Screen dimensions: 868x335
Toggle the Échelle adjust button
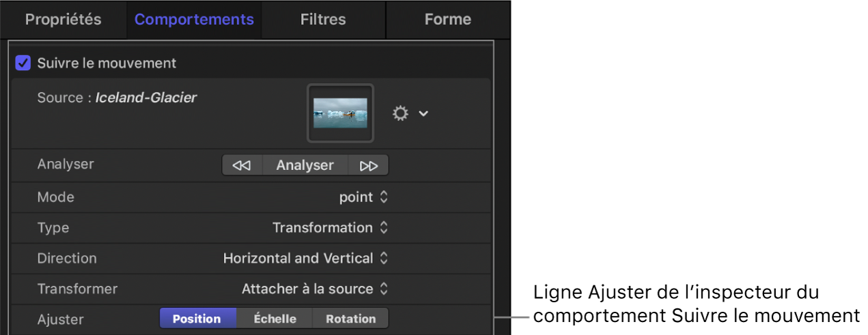click(275, 319)
